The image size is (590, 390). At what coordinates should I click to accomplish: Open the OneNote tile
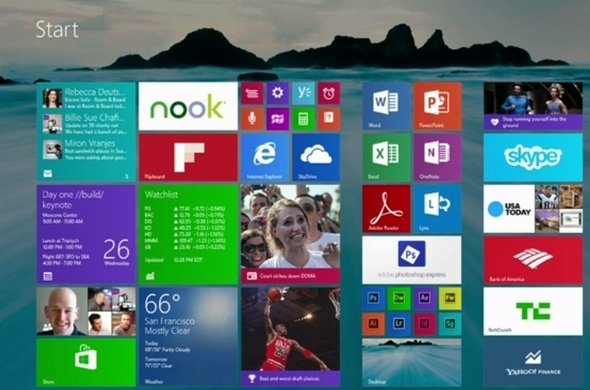point(437,157)
